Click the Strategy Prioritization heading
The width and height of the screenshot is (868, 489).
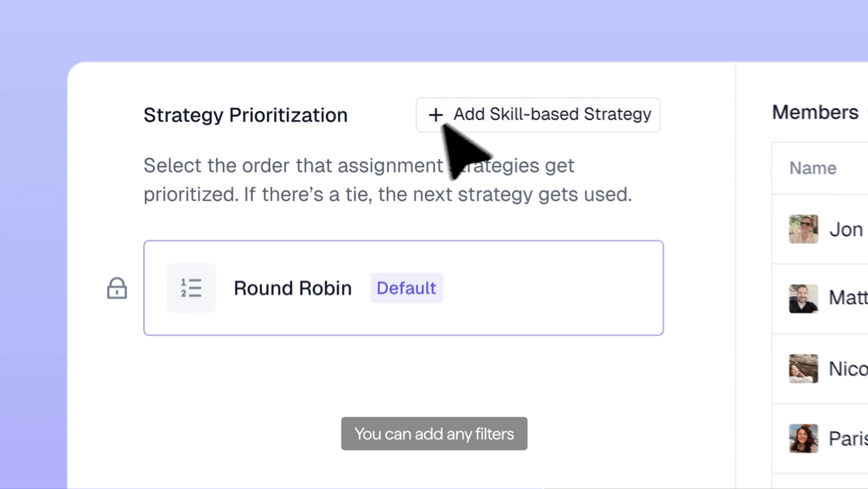point(245,115)
